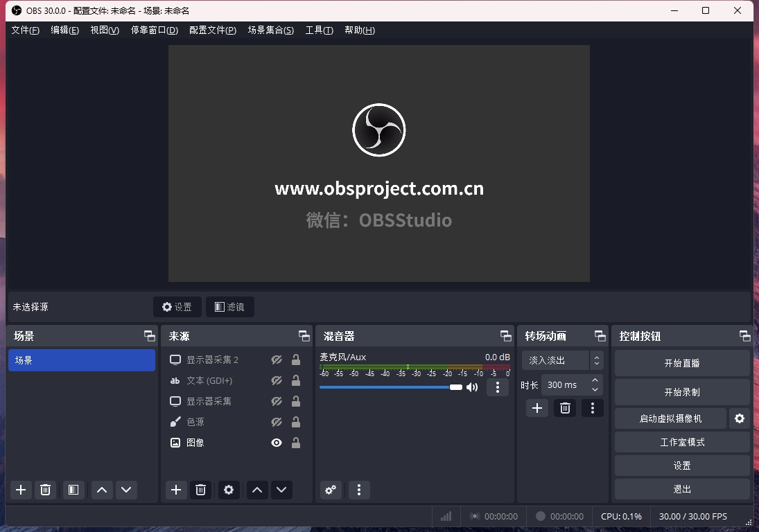759x532 pixels.
Task: Open the 视图(V) menu
Action: (x=105, y=30)
